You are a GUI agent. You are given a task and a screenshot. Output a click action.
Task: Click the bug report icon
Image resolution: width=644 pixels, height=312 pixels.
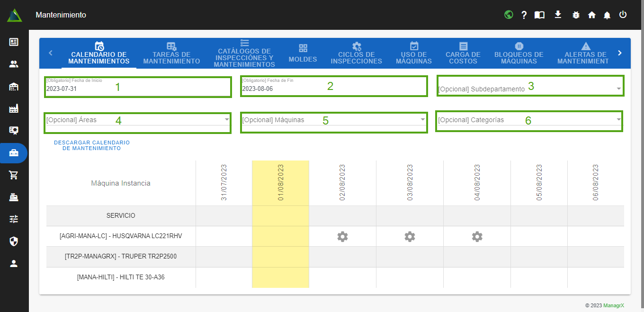(576, 15)
